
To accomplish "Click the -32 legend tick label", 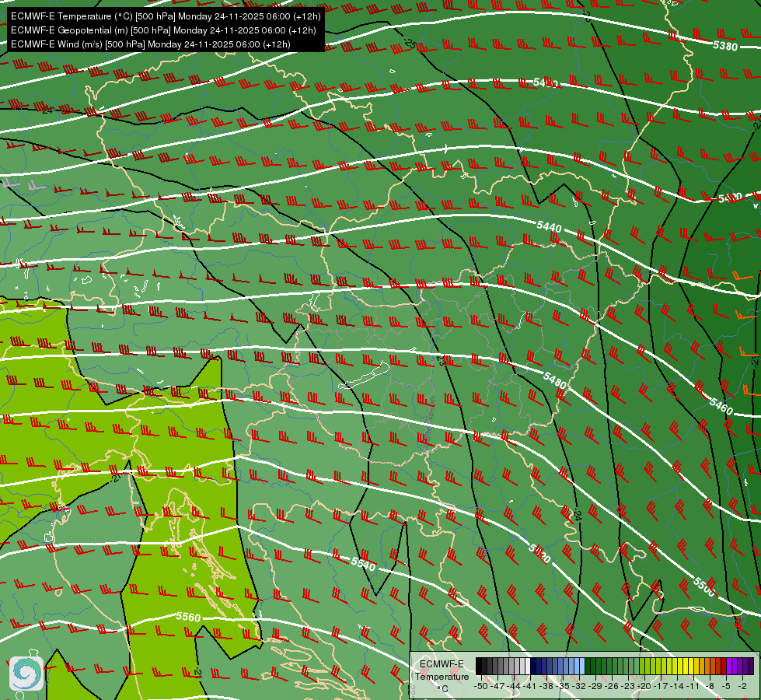I will tap(579, 686).
